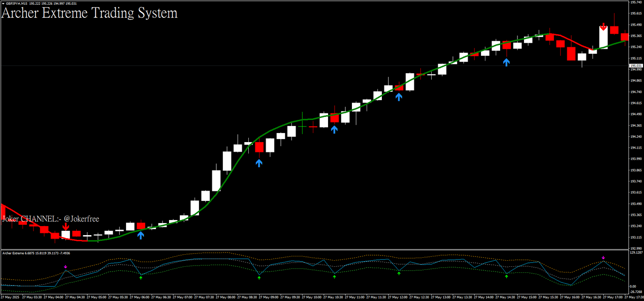Screen dimensions: 644x301
Task: Click the blue up arrow above the 10:30 label
Action: pyautogui.click(x=334, y=129)
